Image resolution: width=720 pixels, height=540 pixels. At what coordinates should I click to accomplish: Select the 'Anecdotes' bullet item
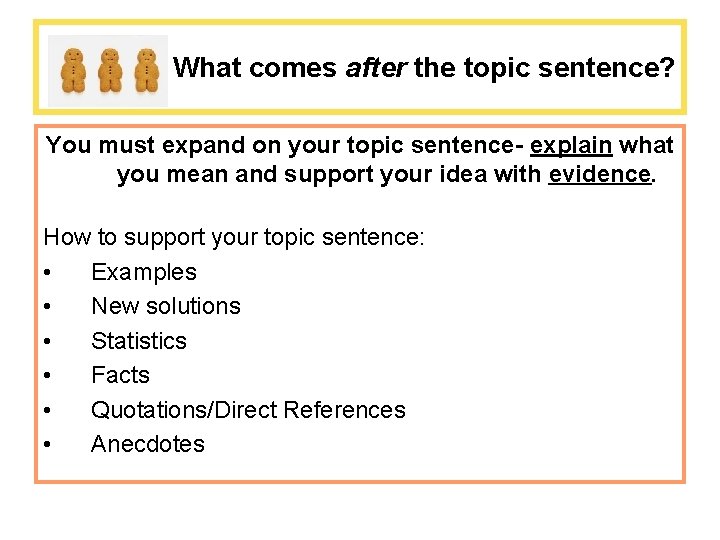147,444
